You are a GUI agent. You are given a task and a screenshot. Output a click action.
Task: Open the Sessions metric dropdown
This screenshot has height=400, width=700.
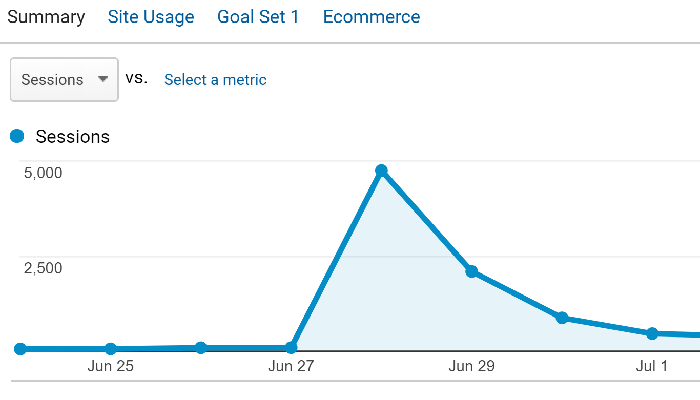click(64, 79)
